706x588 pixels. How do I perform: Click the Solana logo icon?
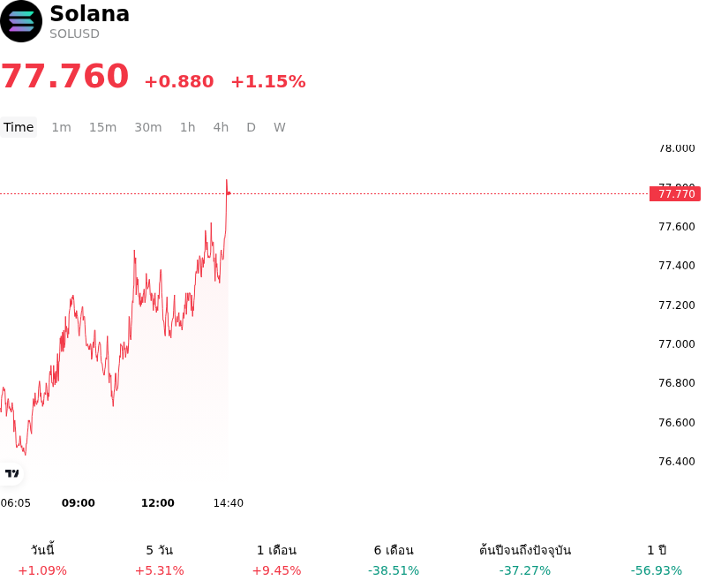[x=21, y=21]
